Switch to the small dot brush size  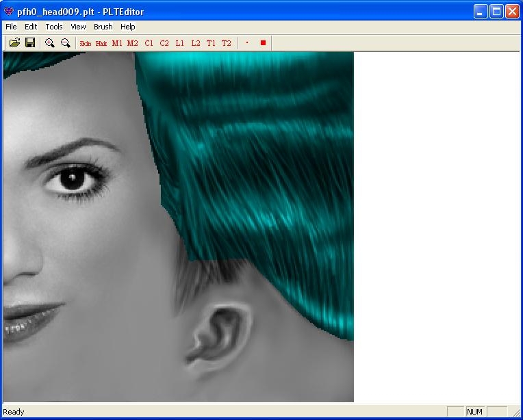coord(247,43)
